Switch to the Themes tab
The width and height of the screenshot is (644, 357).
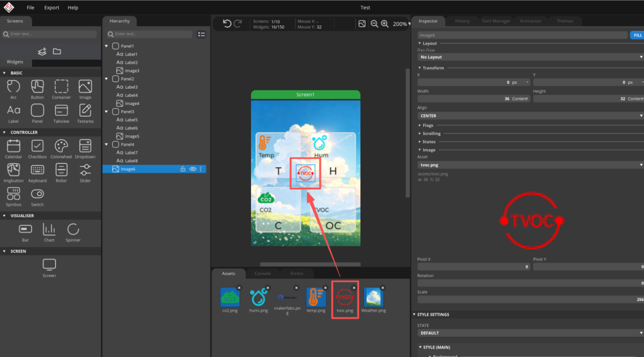coord(565,21)
